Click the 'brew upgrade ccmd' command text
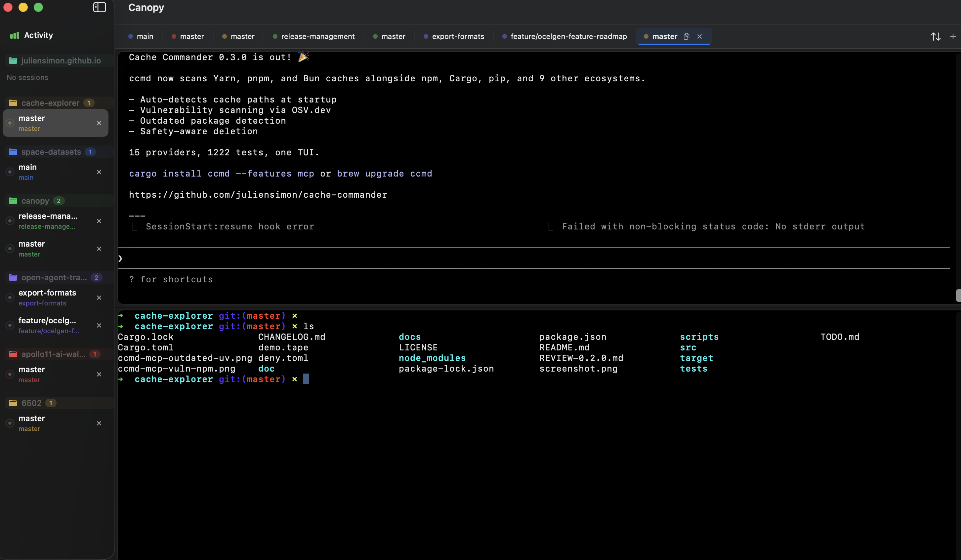 pyautogui.click(x=384, y=174)
